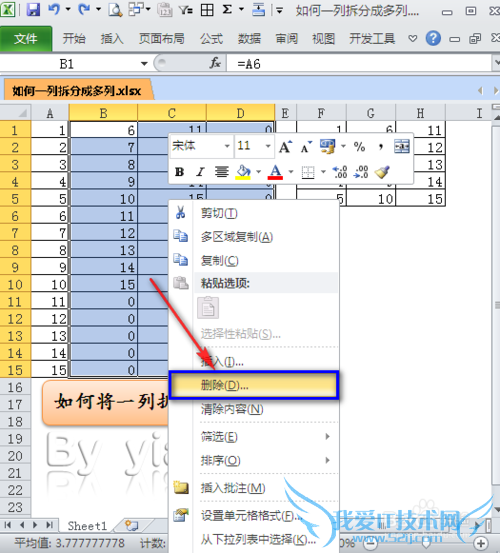Click the Redo icon

tap(84, 10)
